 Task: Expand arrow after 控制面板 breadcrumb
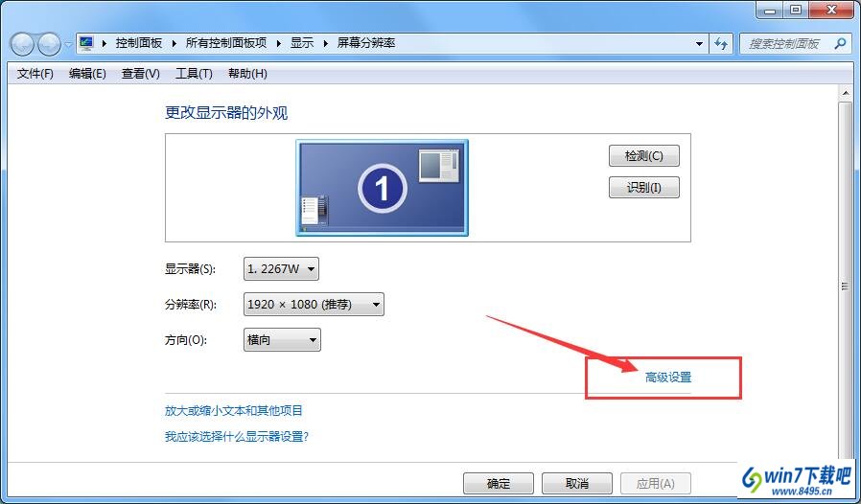pos(174,43)
